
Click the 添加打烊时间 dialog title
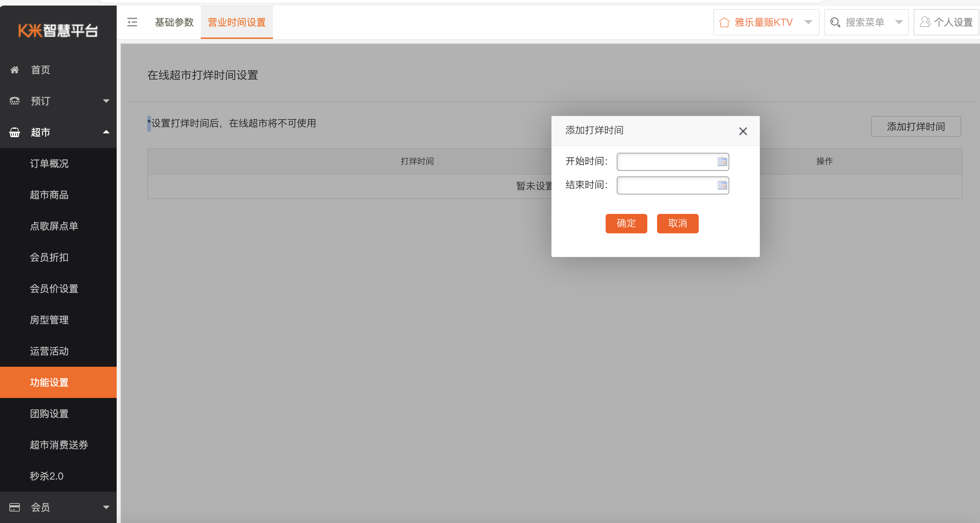pos(594,130)
